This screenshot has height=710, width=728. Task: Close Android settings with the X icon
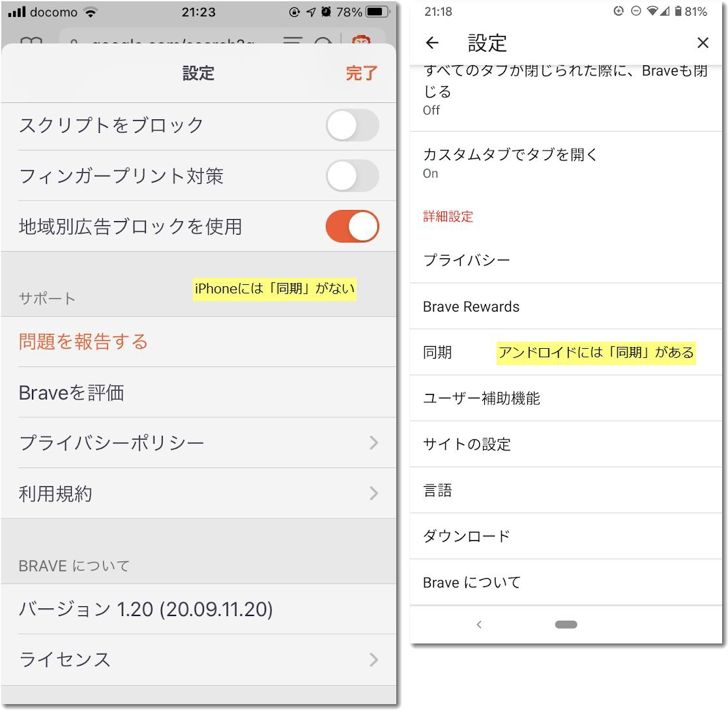(x=703, y=43)
